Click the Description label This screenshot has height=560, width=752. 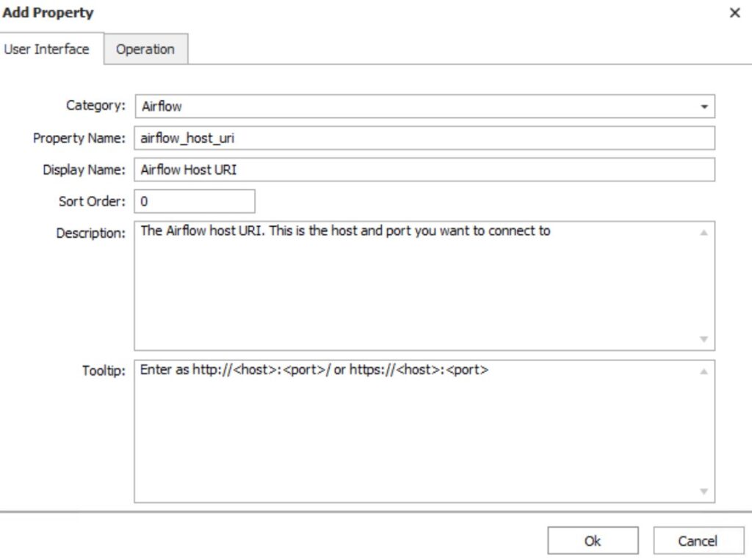click(91, 233)
